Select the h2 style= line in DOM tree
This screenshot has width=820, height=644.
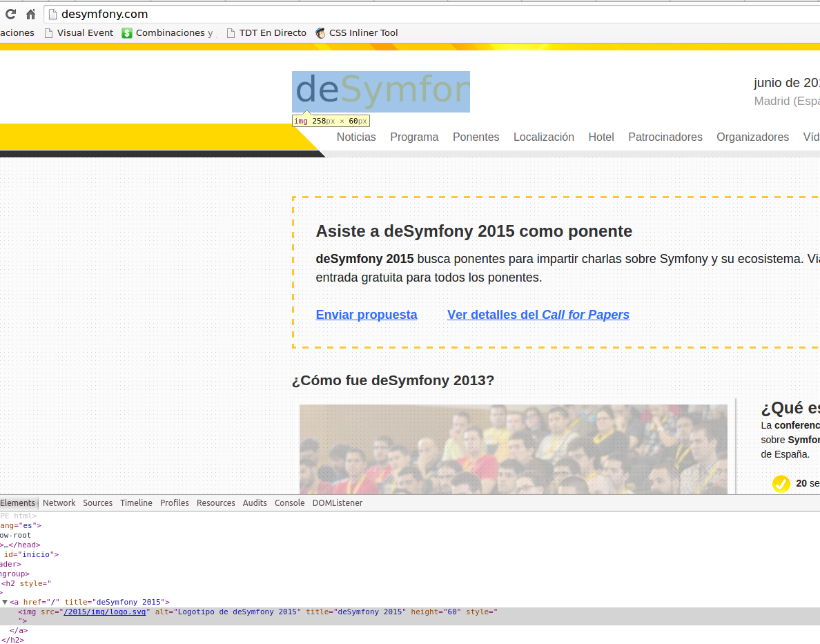tap(26, 583)
